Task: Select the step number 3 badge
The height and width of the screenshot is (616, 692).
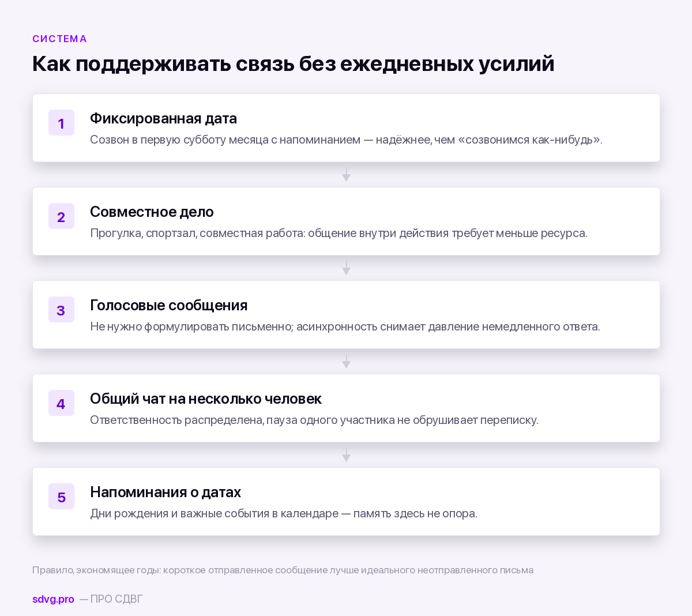Action: (61, 310)
